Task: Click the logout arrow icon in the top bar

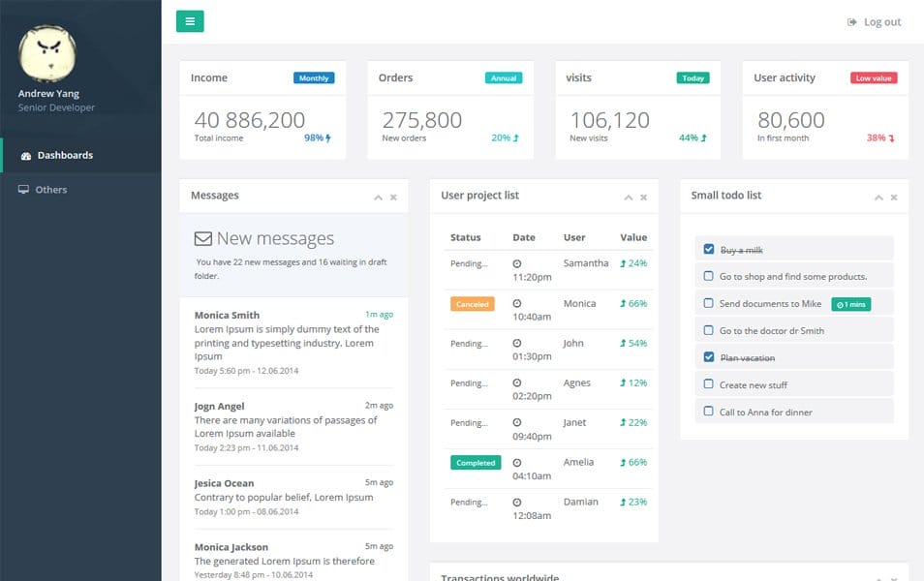Action: coord(850,21)
